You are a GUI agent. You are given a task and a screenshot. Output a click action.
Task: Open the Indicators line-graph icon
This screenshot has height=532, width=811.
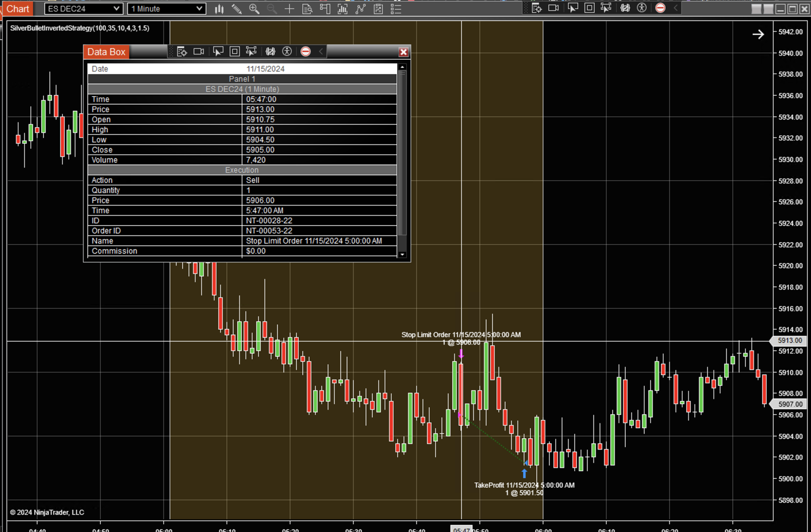[x=360, y=9]
